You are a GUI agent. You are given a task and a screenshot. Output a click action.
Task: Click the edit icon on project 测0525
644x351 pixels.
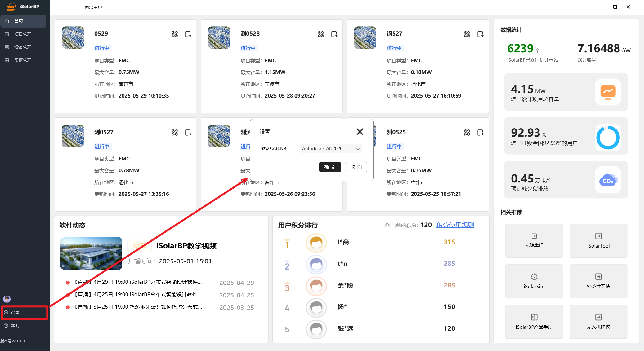point(467,133)
